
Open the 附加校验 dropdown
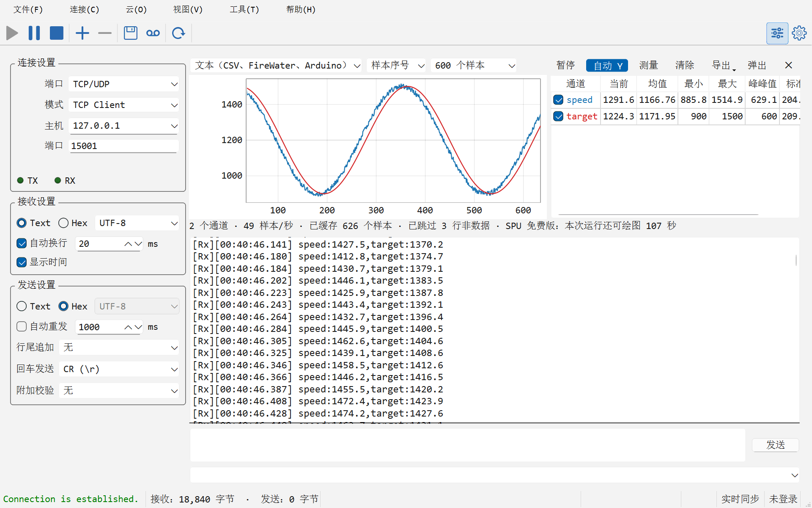click(119, 390)
